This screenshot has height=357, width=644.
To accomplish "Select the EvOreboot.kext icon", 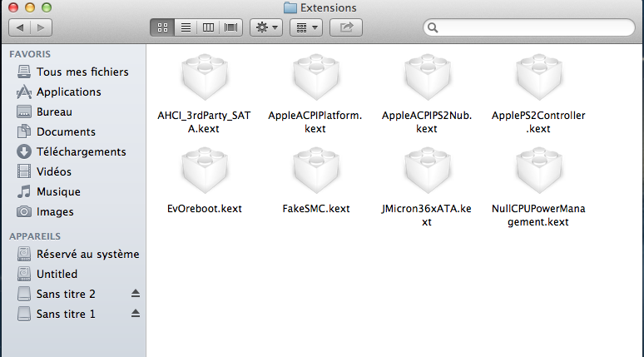I will 205,170.
